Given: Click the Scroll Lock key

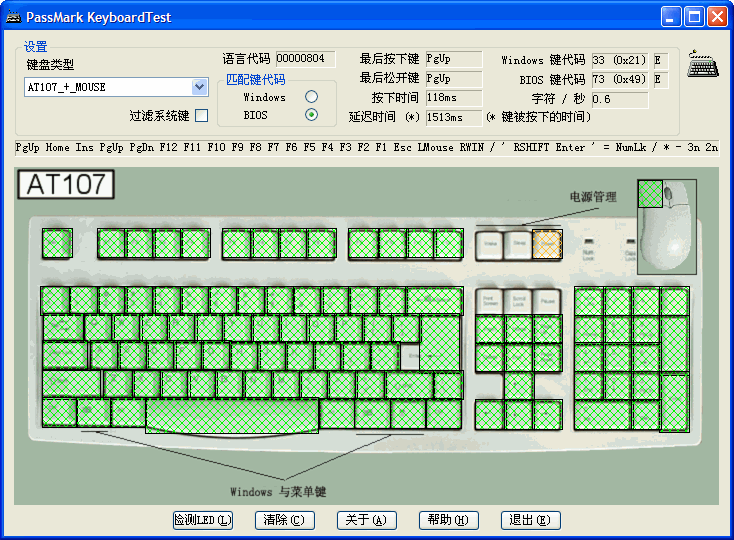Looking at the screenshot, I should point(519,301).
